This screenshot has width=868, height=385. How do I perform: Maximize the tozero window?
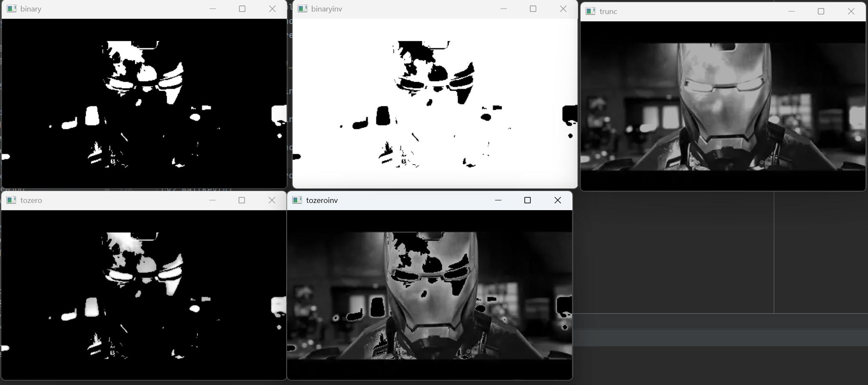[x=242, y=200]
